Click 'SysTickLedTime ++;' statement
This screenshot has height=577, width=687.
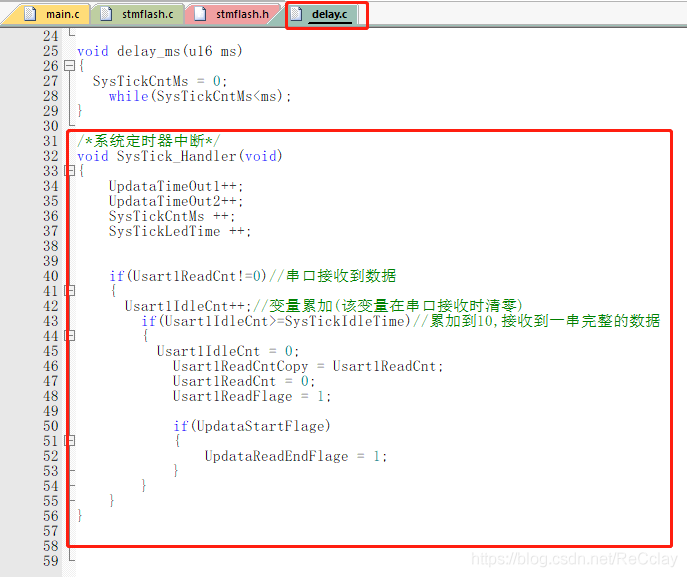[180, 231]
